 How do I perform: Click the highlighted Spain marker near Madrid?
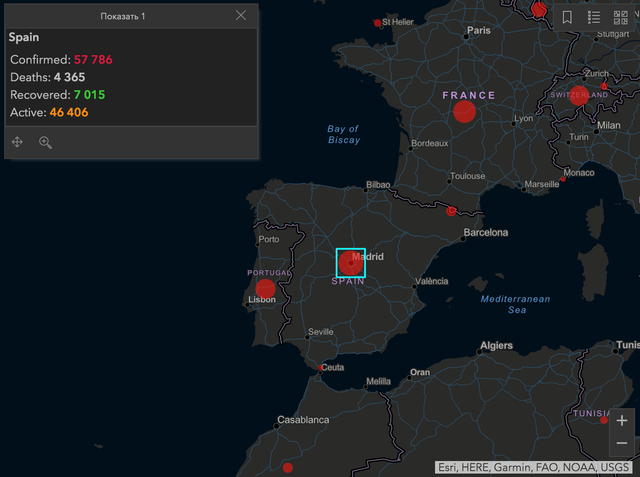pyautogui.click(x=350, y=263)
